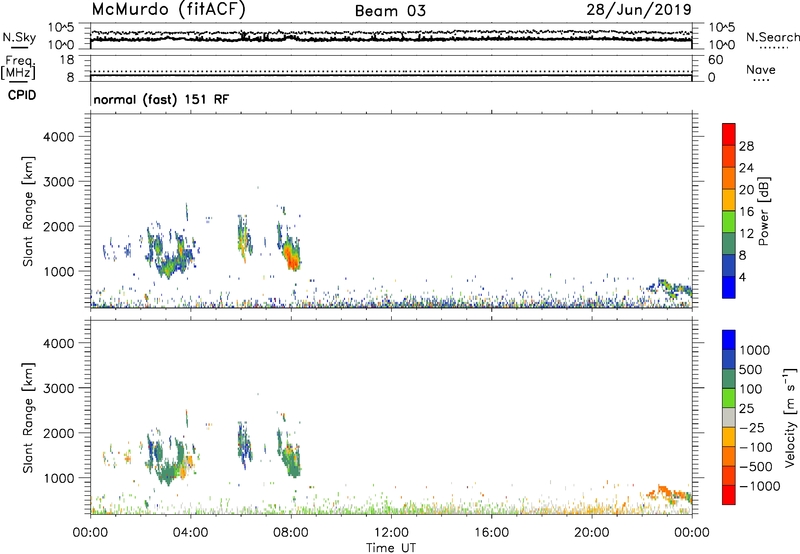This screenshot has height=554, width=800.
Task: Click the 3000 tick in velocity panel
Action: click(x=59, y=388)
